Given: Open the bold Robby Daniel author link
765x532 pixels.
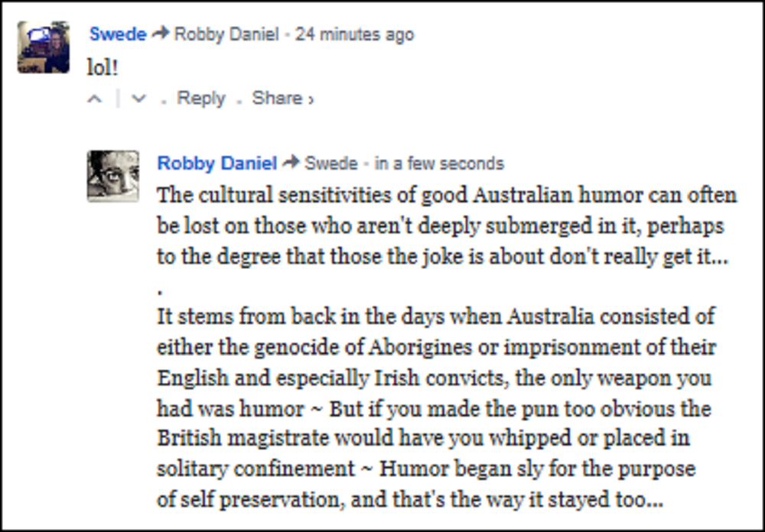Looking at the screenshot, I should pyautogui.click(x=216, y=163).
